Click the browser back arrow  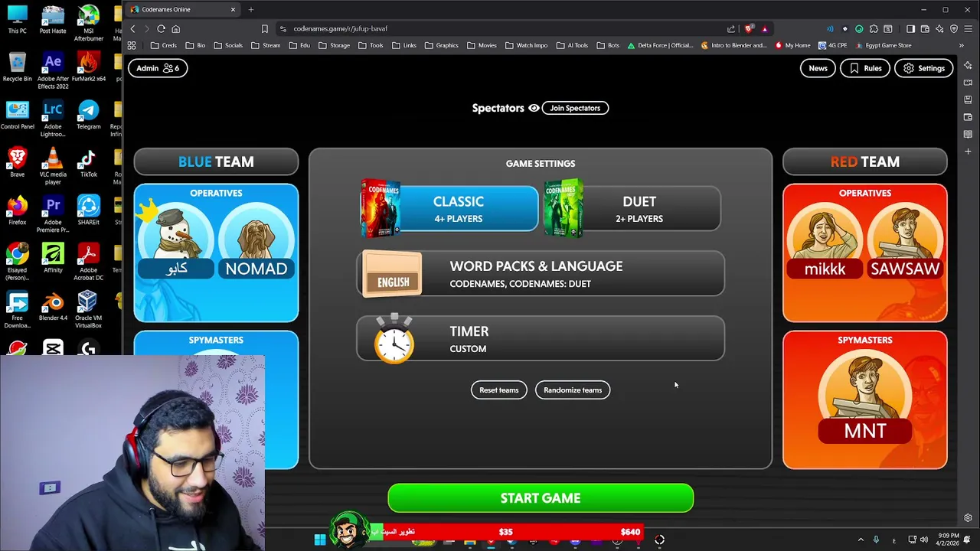coord(132,29)
